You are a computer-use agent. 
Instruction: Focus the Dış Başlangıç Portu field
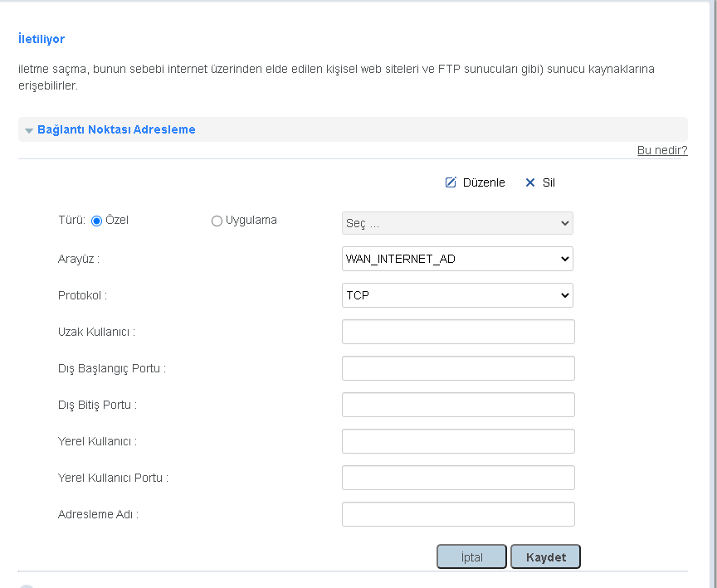click(x=458, y=368)
